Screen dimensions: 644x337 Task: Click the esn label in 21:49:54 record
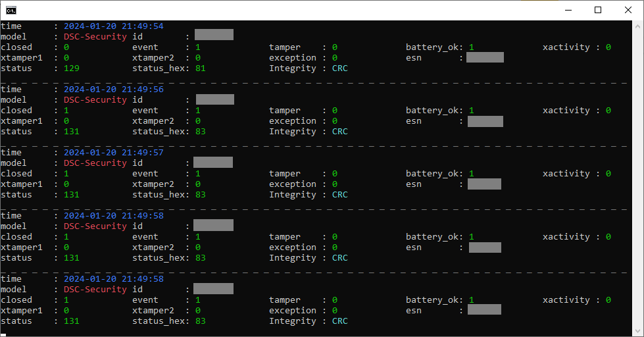tap(414, 59)
